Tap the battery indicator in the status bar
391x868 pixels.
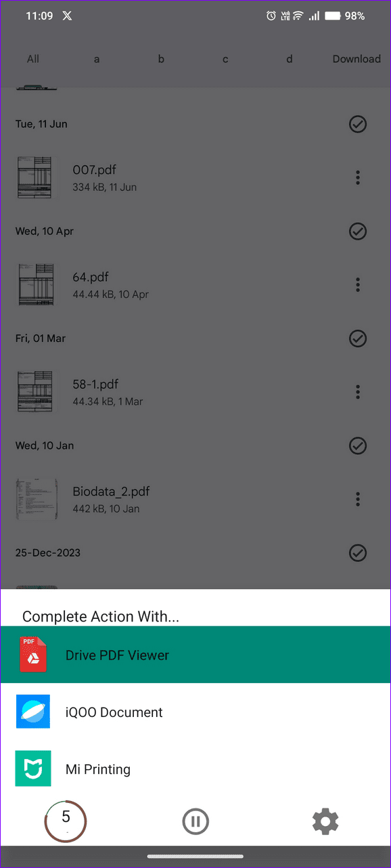click(x=329, y=15)
